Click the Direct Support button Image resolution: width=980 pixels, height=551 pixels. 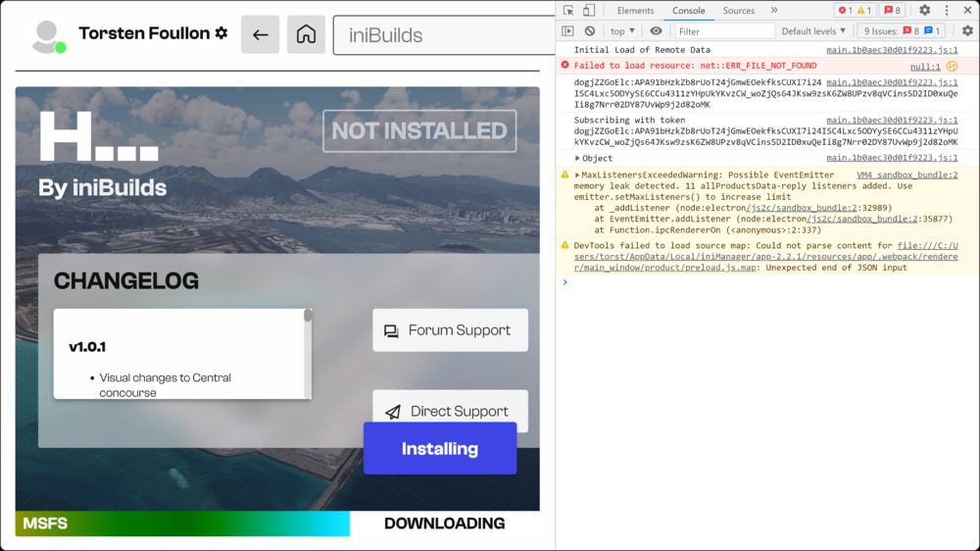(x=450, y=411)
